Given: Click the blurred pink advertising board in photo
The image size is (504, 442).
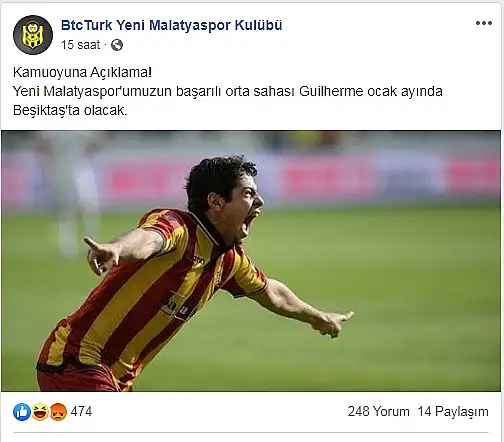Looking at the screenshot, I should click(328, 178).
